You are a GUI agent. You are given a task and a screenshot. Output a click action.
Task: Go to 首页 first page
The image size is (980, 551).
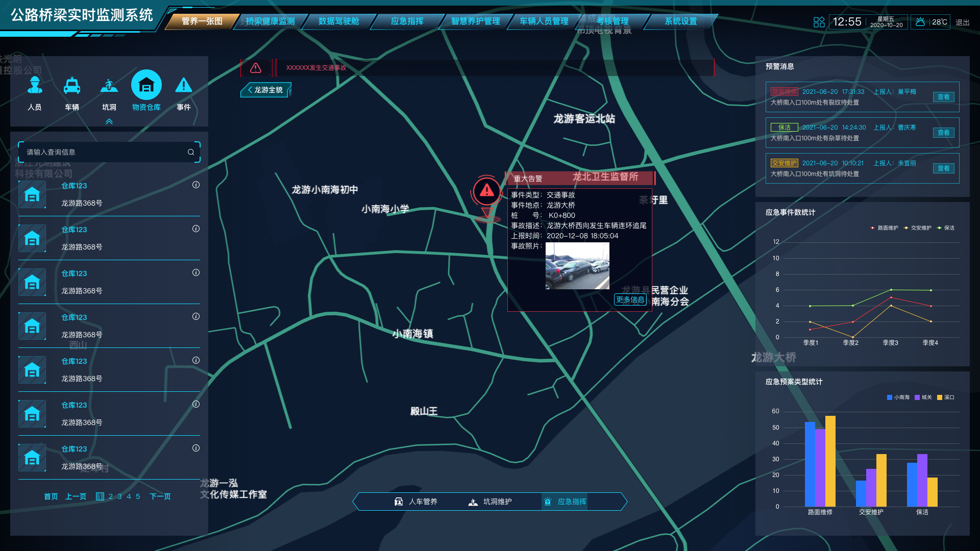coord(51,496)
